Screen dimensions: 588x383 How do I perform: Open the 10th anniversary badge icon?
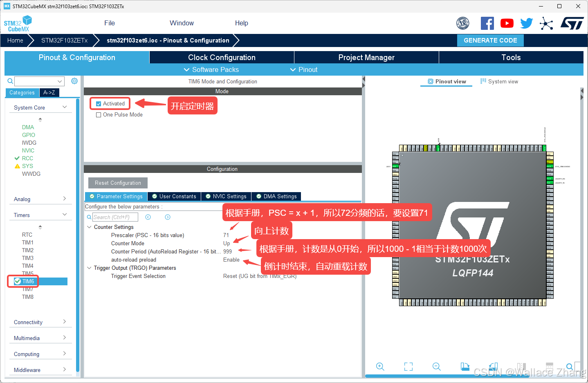pyautogui.click(x=462, y=23)
